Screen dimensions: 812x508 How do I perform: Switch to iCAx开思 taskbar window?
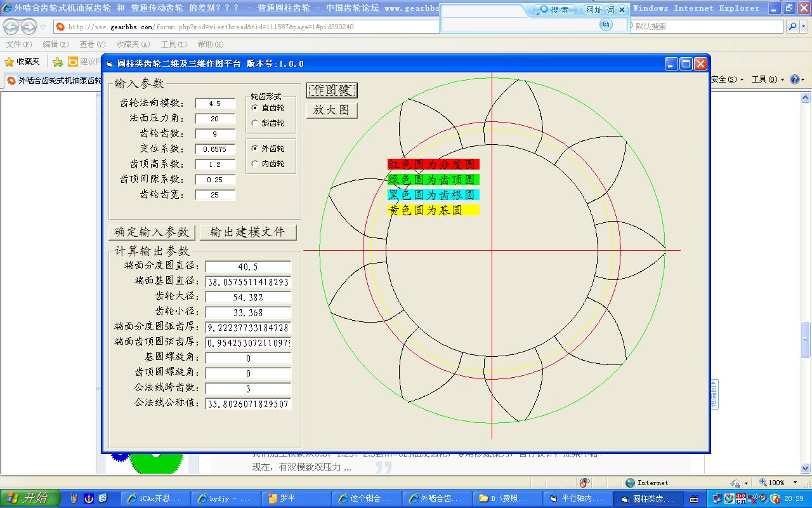pos(155,499)
